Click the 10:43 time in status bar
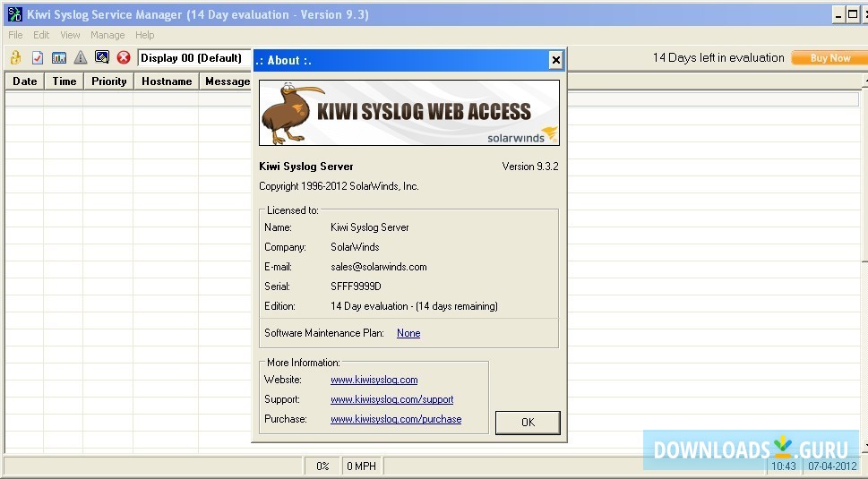The height and width of the screenshot is (479, 868). 784,466
